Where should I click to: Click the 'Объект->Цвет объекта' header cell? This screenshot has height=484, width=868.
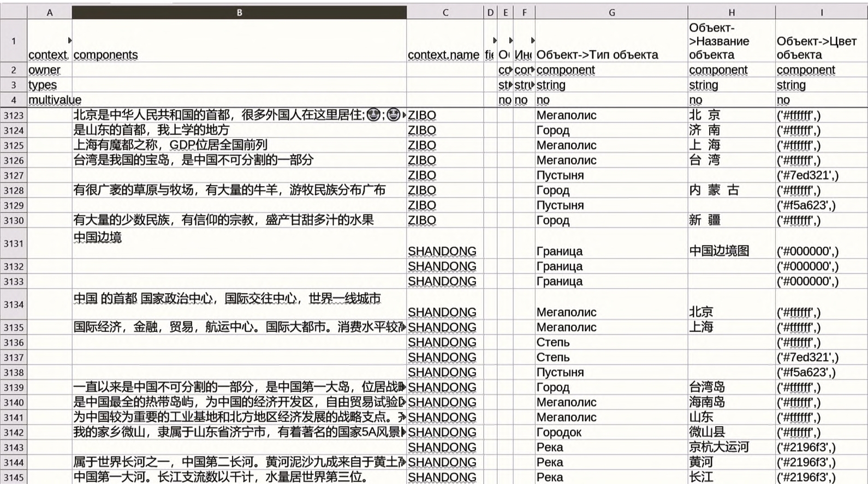tap(821, 41)
